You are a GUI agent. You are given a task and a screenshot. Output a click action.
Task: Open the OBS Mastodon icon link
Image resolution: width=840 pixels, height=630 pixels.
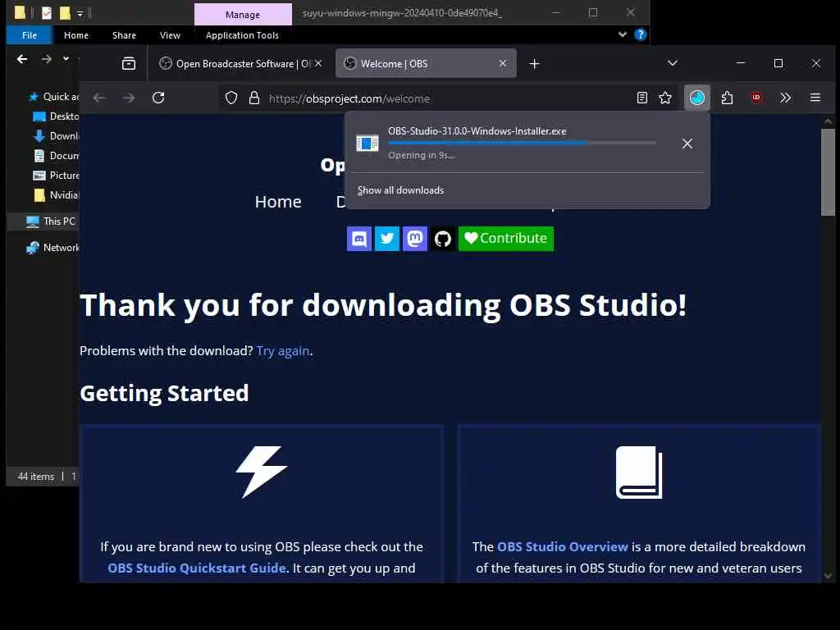(414, 239)
